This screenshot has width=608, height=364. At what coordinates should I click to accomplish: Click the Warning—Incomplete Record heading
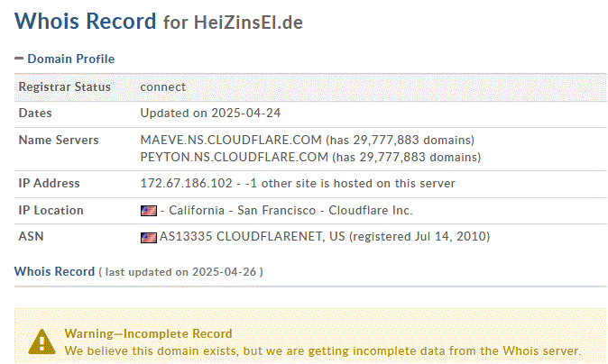pos(149,333)
